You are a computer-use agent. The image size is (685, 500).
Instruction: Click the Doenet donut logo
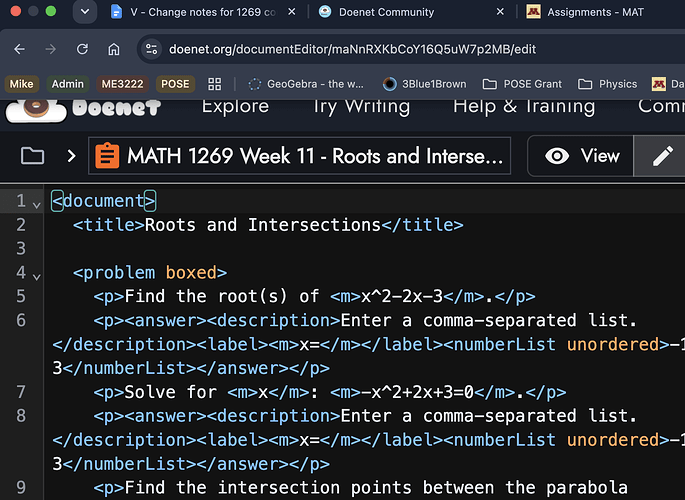(36, 109)
